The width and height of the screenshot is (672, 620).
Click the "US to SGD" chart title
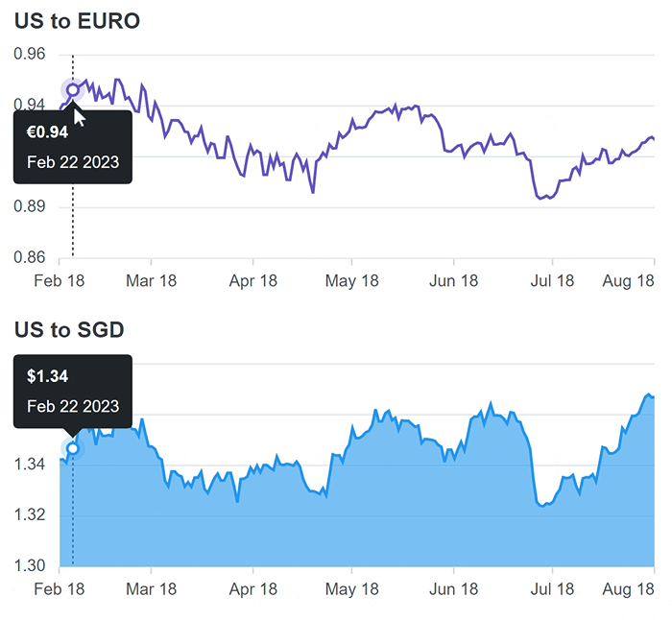[69, 330]
